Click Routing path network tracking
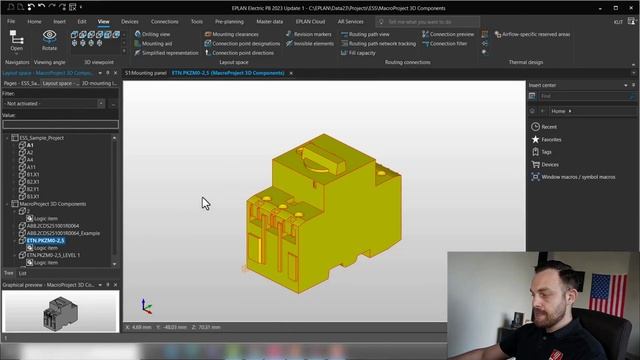This screenshot has width=640, height=360. coord(378,43)
